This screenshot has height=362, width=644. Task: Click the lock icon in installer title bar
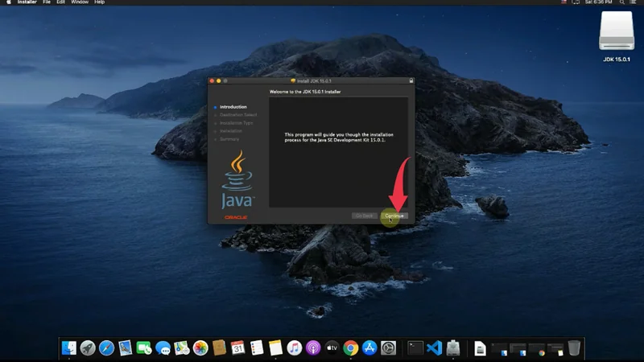[x=411, y=80]
